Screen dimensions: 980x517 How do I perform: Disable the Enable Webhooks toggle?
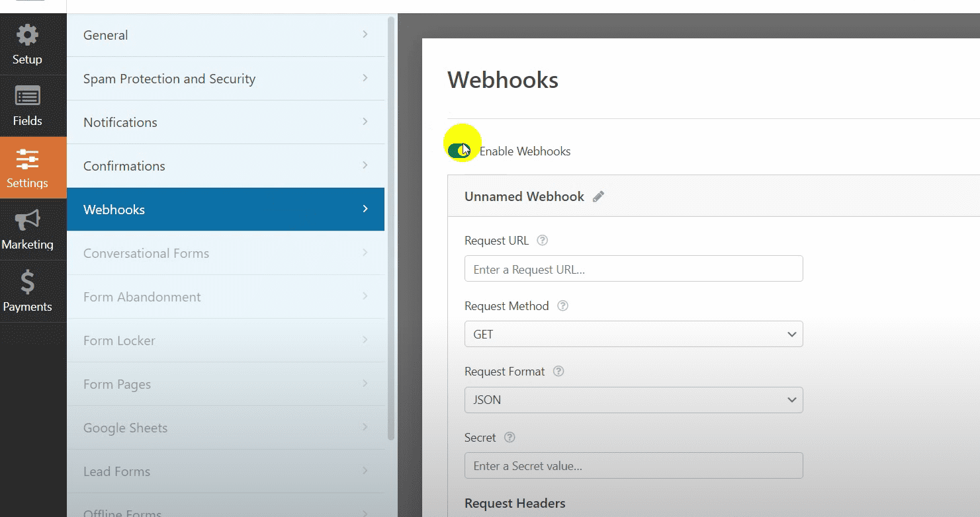pyautogui.click(x=459, y=151)
